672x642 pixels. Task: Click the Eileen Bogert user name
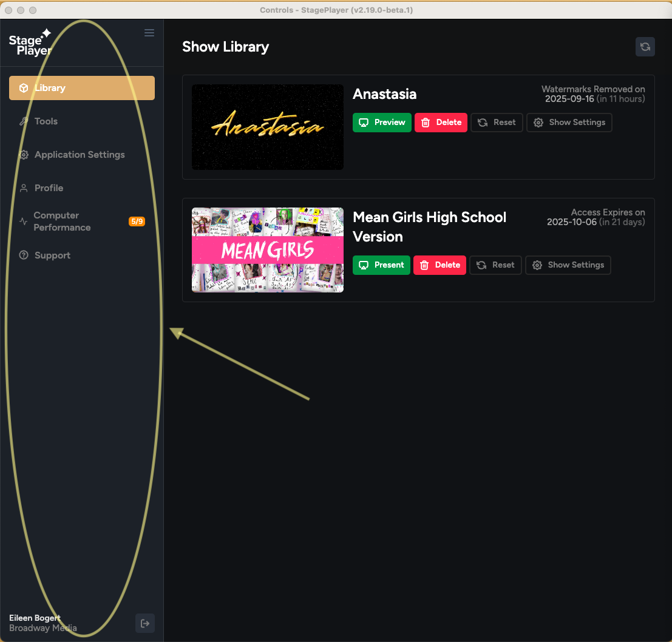pos(35,618)
